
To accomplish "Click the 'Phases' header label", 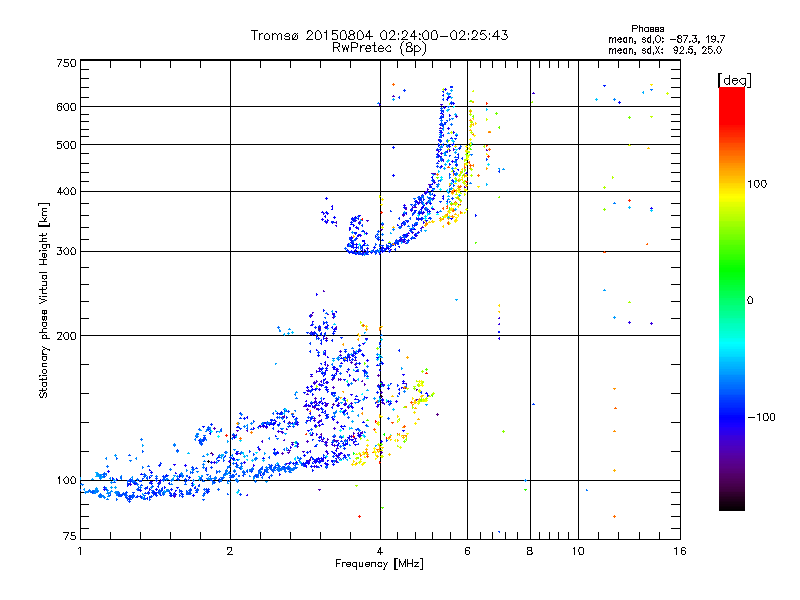I will 647,29.
